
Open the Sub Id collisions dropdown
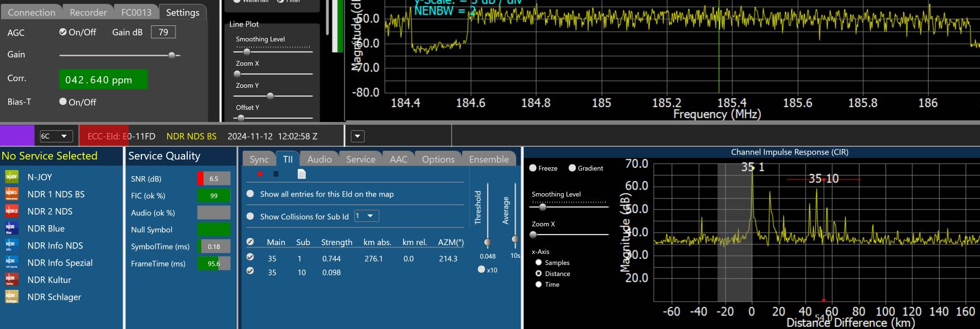tap(366, 216)
